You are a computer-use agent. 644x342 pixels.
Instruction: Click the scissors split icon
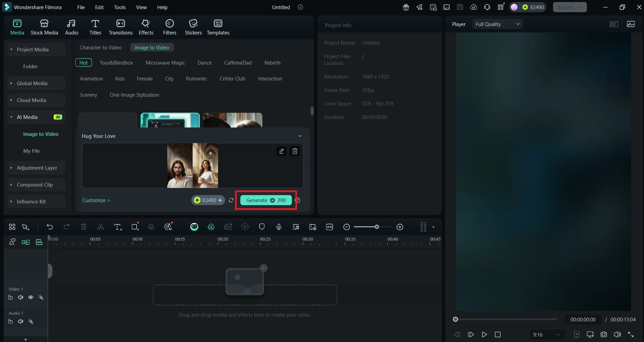pyautogui.click(x=100, y=227)
